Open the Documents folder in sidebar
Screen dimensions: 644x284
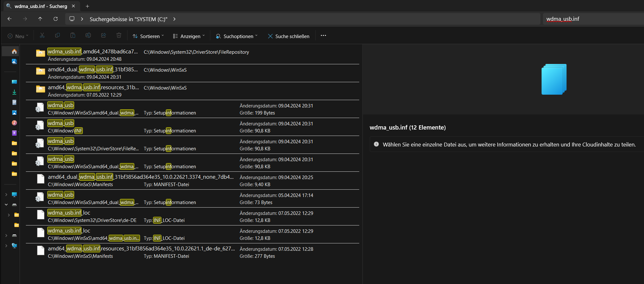(x=14, y=102)
